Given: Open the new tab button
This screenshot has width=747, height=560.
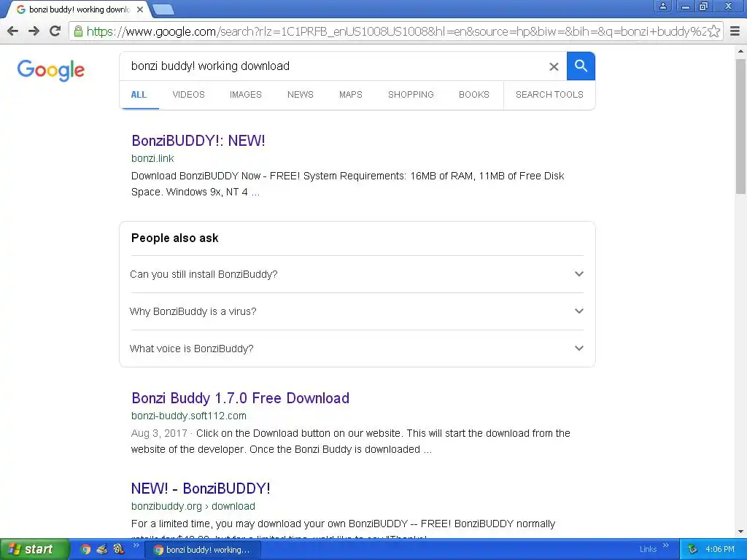Looking at the screenshot, I should coord(163,9).
